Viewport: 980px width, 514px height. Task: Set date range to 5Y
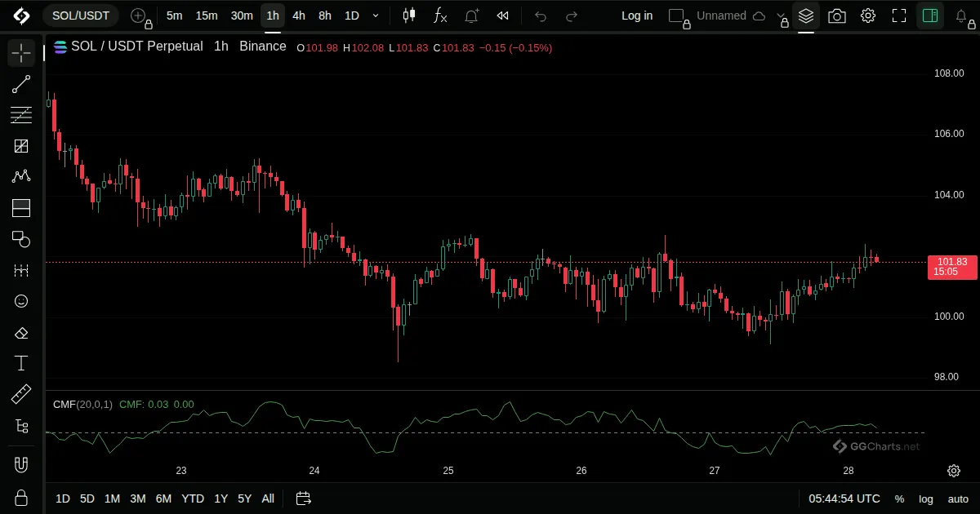pyautogui.click(x=244, y=498)
